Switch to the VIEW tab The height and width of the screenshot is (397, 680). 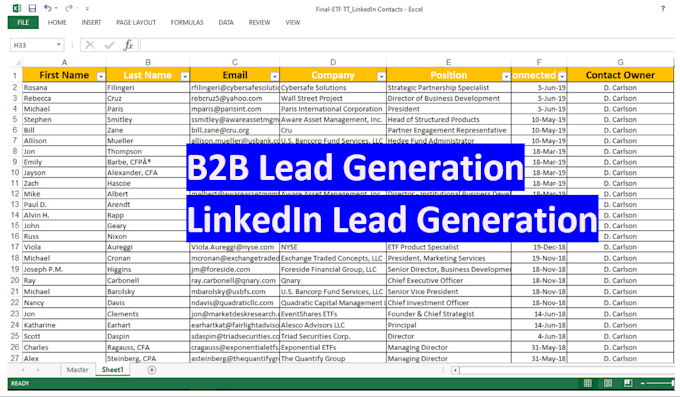(293, 22)
